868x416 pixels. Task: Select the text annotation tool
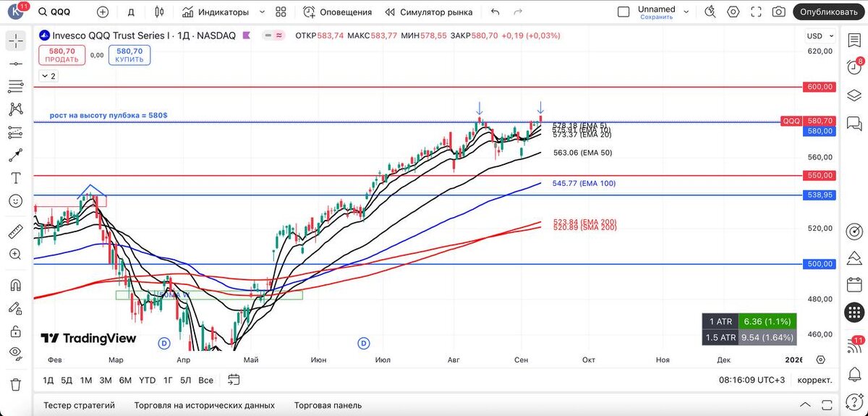click(15, 177)
